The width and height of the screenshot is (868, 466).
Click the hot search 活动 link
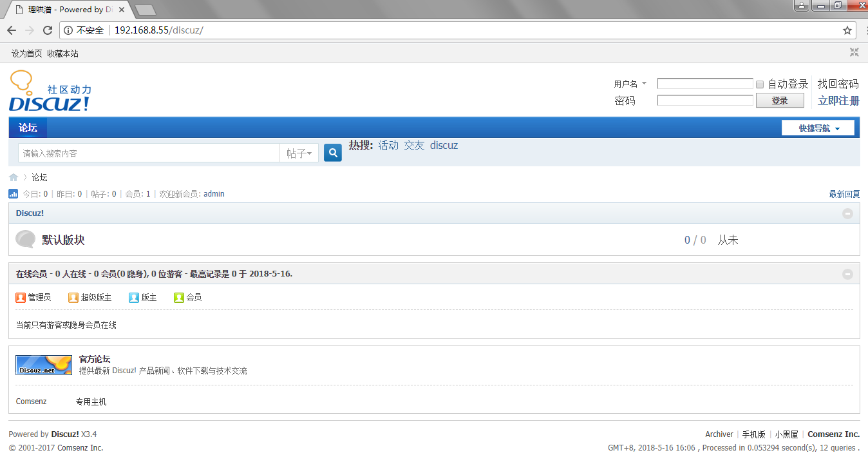[x=388, y=146]
